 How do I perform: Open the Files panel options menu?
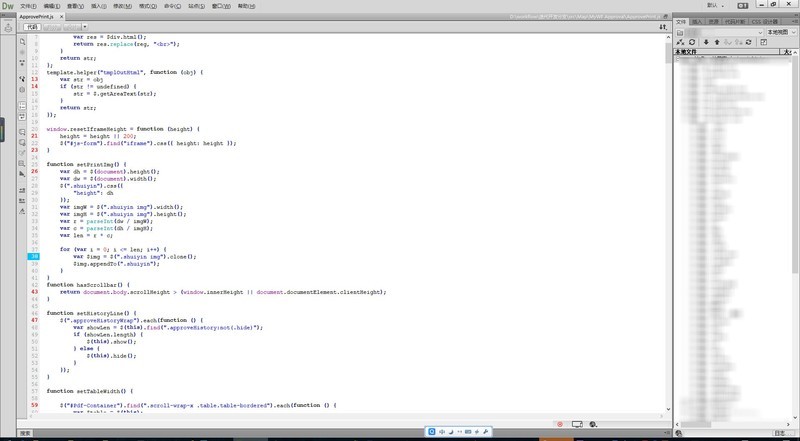pos(793,19)
